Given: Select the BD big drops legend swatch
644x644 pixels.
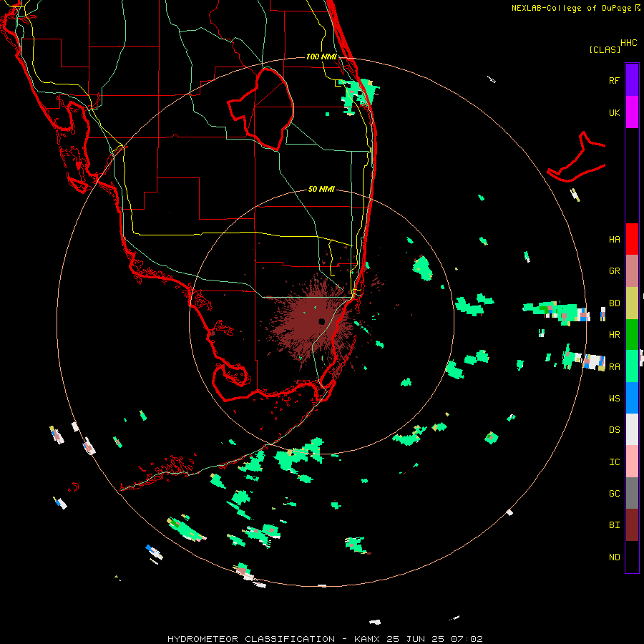Looking at the screenshot, I should click(x=632, y=303).
